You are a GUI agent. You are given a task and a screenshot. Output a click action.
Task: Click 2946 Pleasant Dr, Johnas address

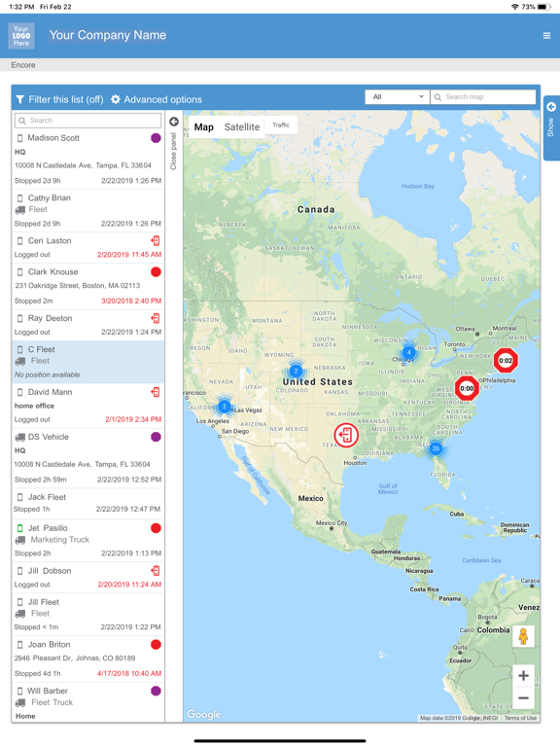75,658
